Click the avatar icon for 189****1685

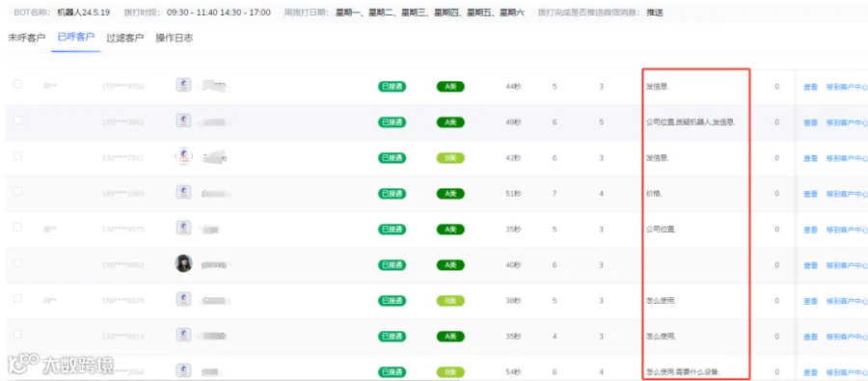[x=184, y=192]
